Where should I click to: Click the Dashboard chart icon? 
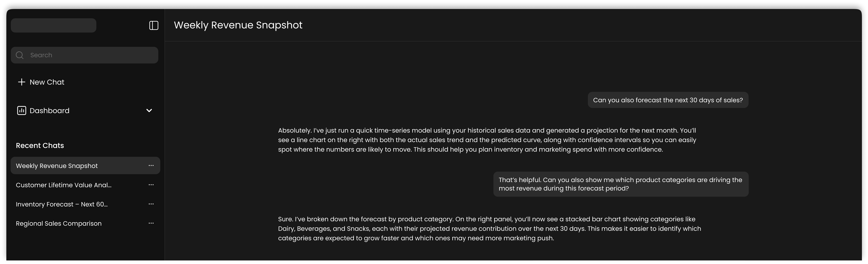(x=22, y=111)
